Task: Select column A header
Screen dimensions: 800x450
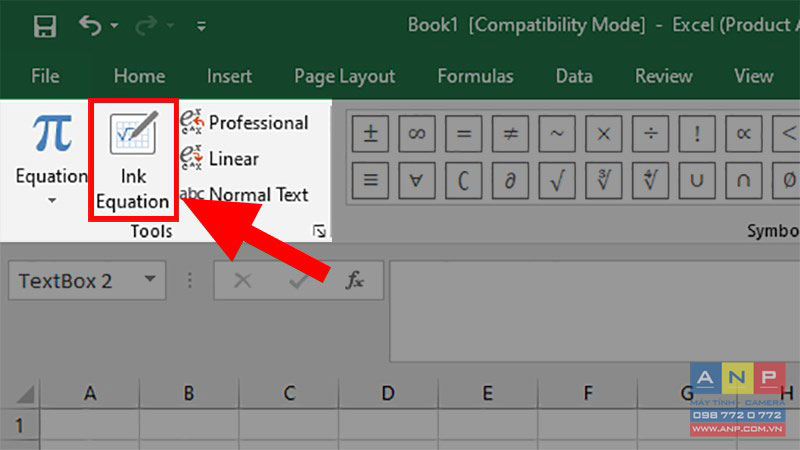Action: [90, 393]
